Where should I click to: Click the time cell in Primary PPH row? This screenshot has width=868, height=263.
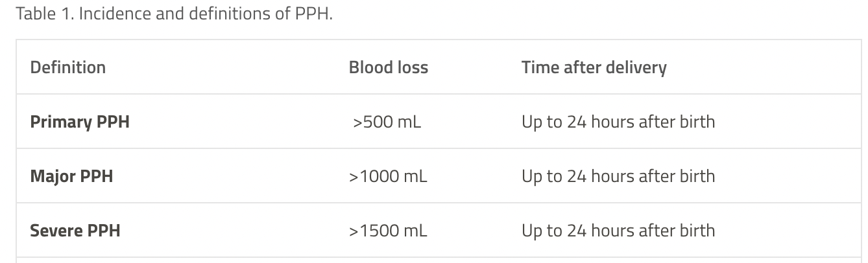click(x=618, y=122)
